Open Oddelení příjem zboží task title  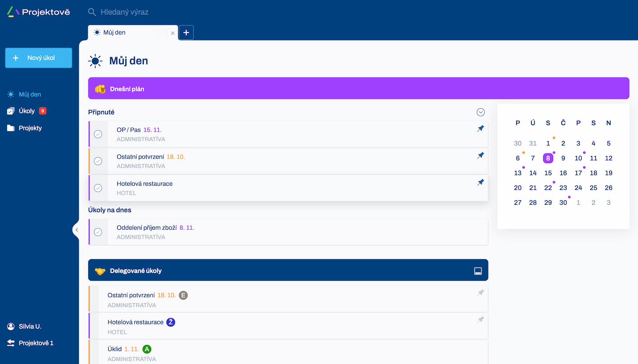tap(147, 228)
